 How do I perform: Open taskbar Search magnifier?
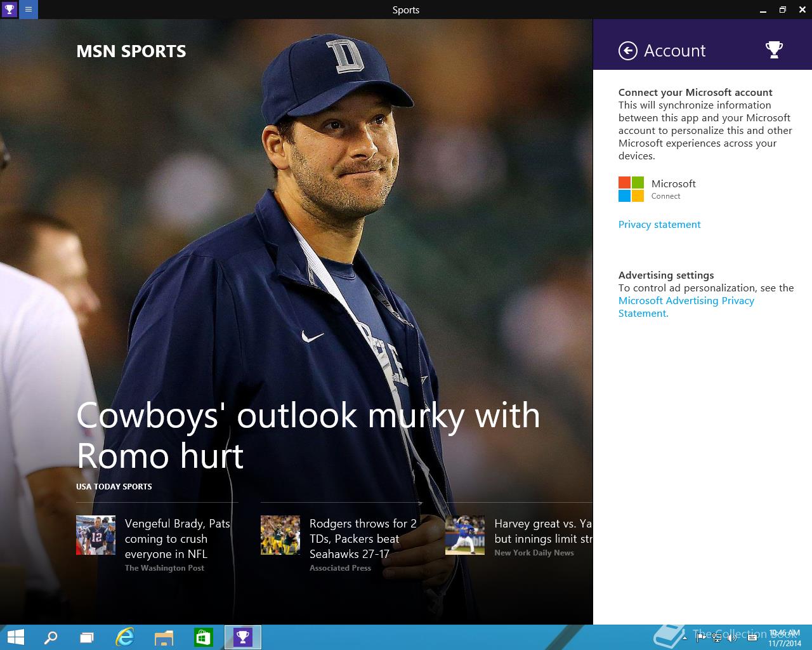click(x=49, y=637)
